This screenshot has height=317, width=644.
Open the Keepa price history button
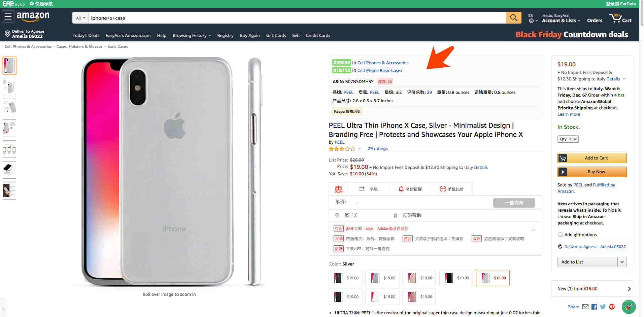(x=347, y=111)
